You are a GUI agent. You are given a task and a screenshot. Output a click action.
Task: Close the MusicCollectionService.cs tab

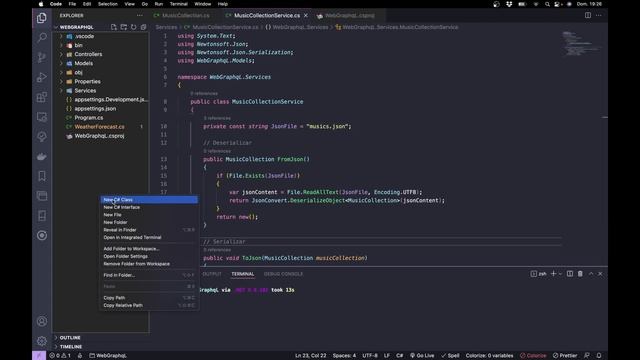click(x=306, y=16)
